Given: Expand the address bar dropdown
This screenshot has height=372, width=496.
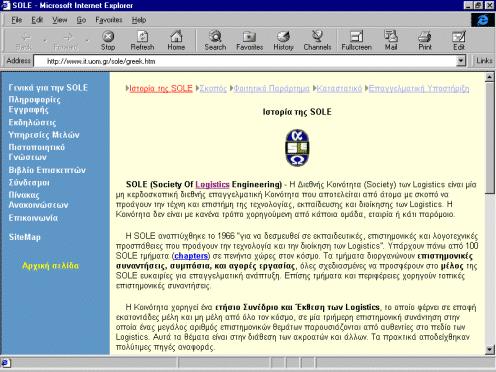Looking at the screenshot, I should coord(461,61).
